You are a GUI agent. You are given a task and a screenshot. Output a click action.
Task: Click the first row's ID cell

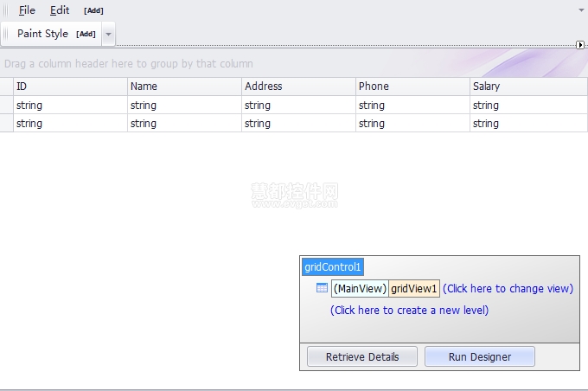click(71, 105)
